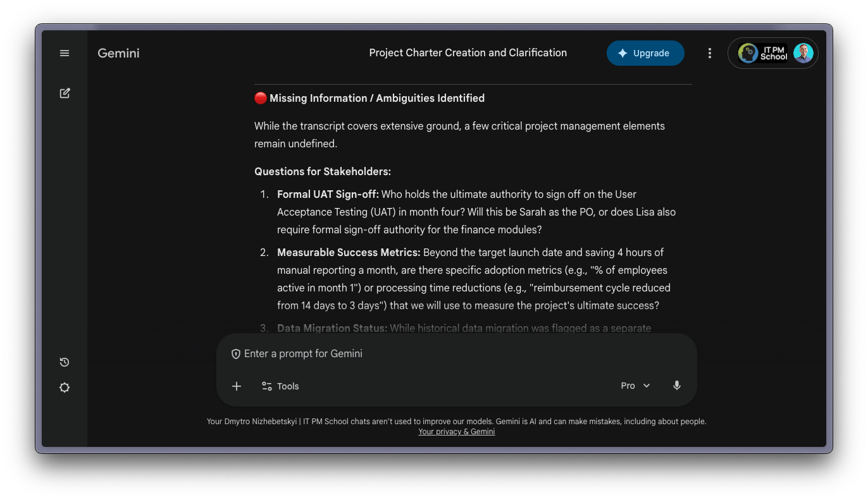Start a new chat with the compose icon
Viewport: 868px width, 500px height.
coord(65,94)
